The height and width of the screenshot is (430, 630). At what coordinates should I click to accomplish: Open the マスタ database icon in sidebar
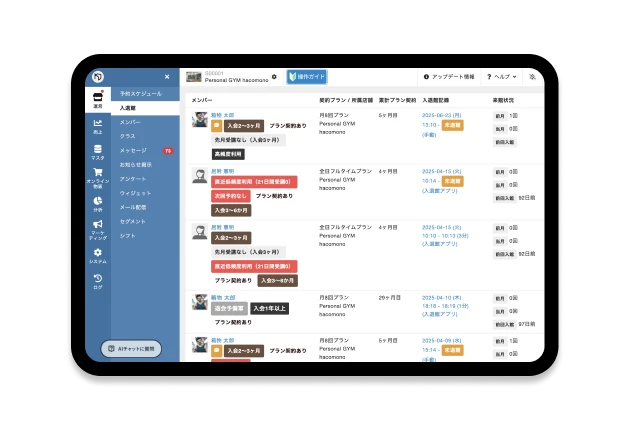(97, 151)
